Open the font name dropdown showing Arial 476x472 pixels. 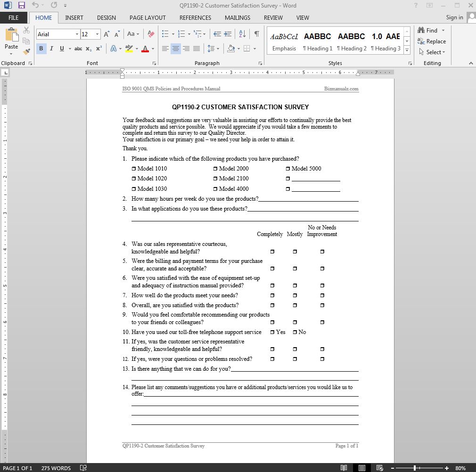point(77,34)
